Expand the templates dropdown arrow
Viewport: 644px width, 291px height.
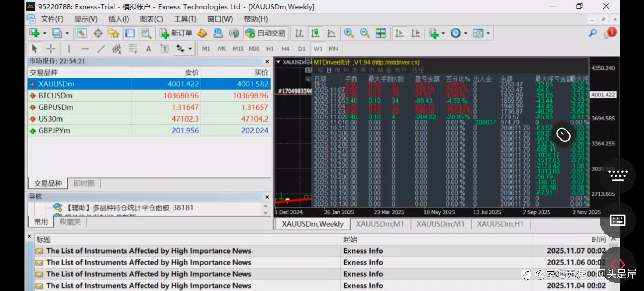[x=488, y=33]
